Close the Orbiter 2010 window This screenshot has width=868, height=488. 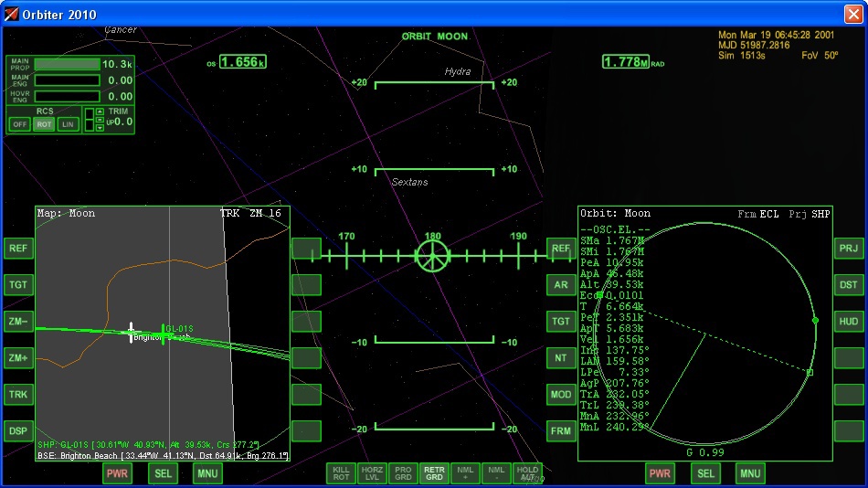[x=853, y=14]
